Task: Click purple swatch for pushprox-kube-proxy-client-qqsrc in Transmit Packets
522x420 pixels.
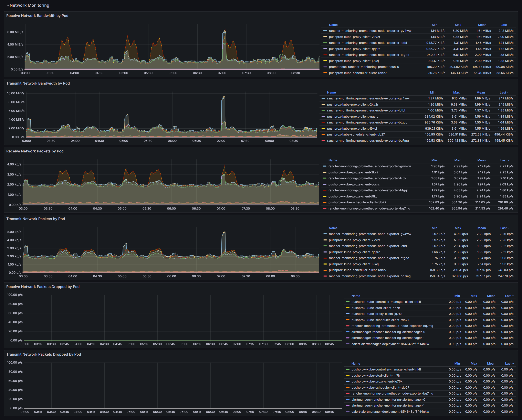Action: [x=325, y=252]
